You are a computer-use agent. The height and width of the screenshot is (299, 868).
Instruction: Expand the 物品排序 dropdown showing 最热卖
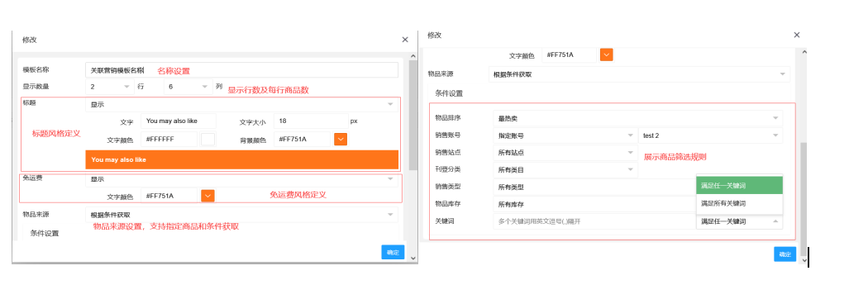637,118
